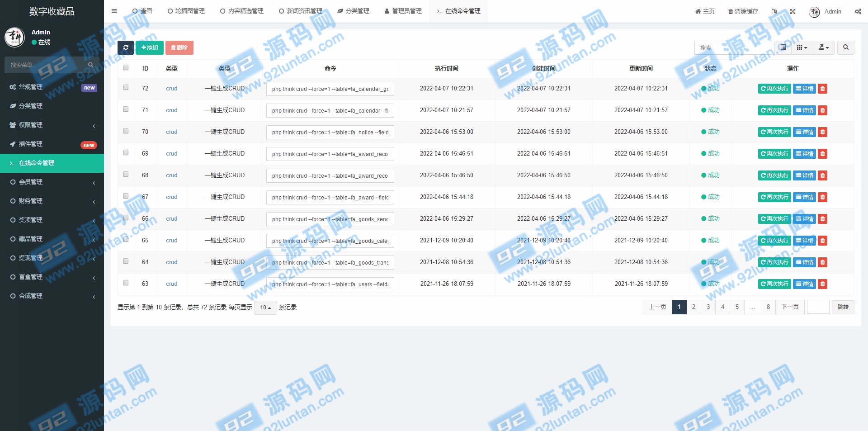Click the gears settings icon at top right

coord(858,11)
